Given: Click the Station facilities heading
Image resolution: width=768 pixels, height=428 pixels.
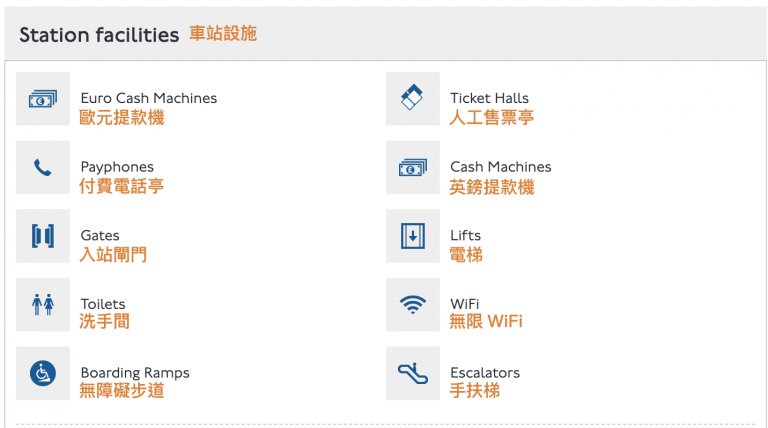Looking at the screenshot, I should point(99,35).
